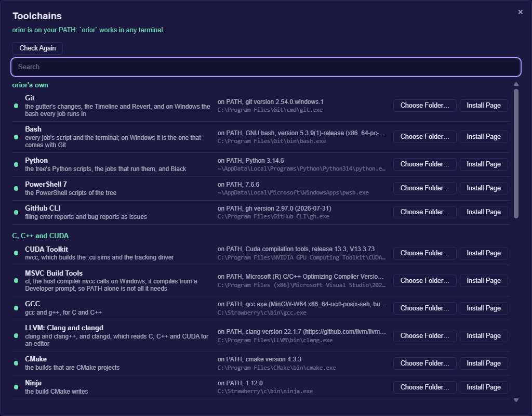This screenshot has height=416, width=532.
Task: Click the Git path C:\Program Files\Git\cmd\git.exe
Action: tap(270, 110)
